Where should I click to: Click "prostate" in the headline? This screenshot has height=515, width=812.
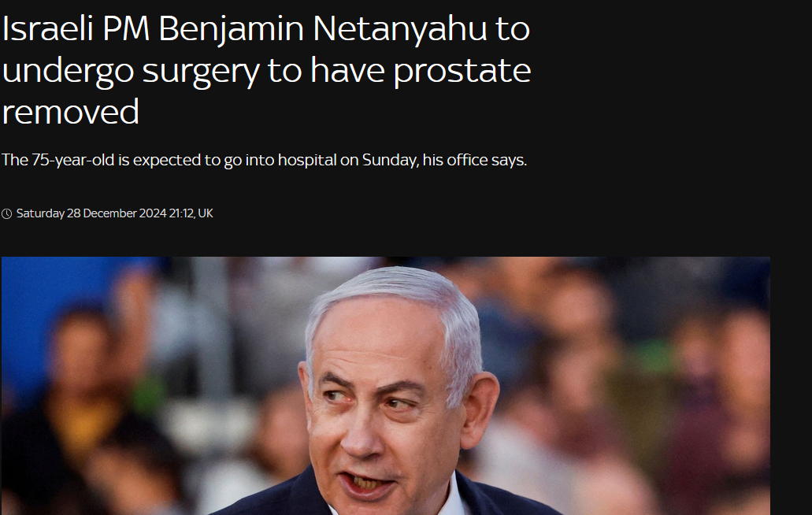tap(462, 72)
